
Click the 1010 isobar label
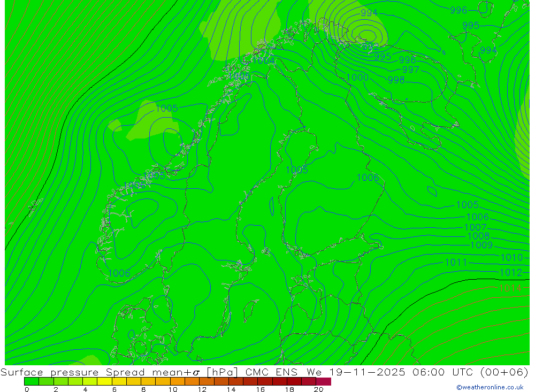click(x=511, y=258)
